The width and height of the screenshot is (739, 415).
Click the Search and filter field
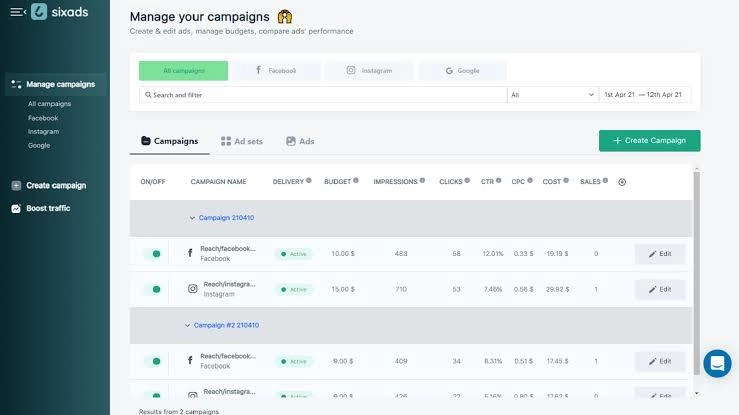pyautogui.click(x=323, y=95)
